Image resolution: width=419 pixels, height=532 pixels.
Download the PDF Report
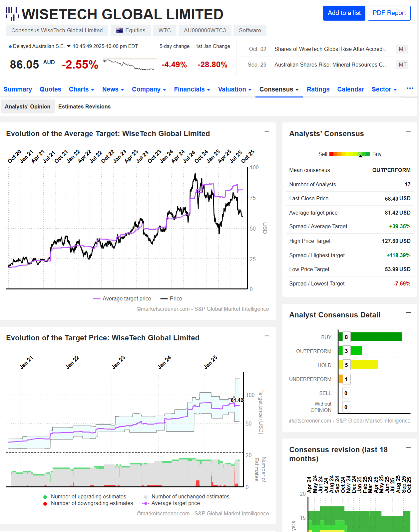point(389,13)
